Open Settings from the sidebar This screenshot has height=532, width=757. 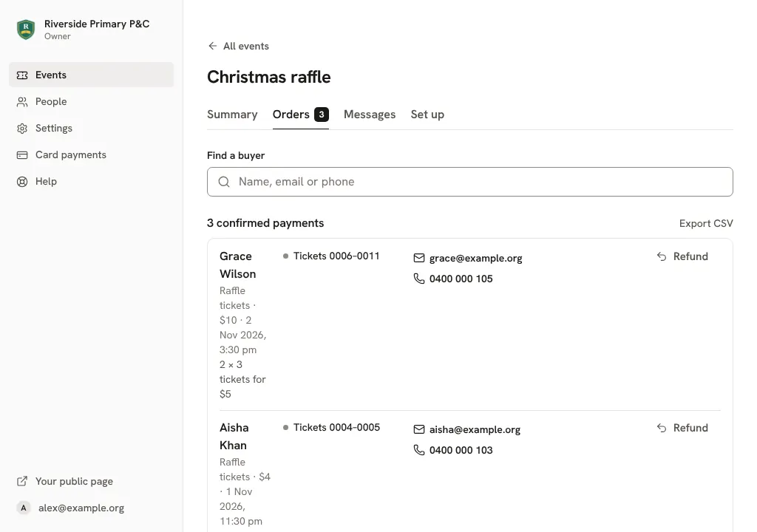[x=91, y=129]
